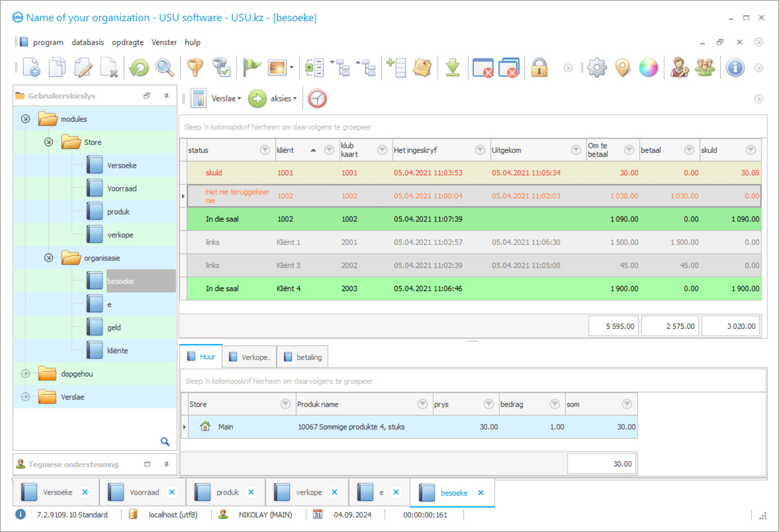The width and height of the screenshot is (779, 532).
Task: Expand the Verslae folder in tree
Action: (25, 397)
